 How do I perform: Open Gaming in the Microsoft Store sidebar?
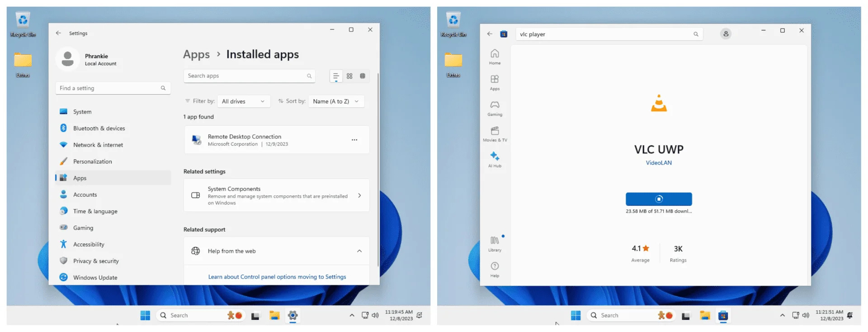pyautogui.click(x=495, y=109)
